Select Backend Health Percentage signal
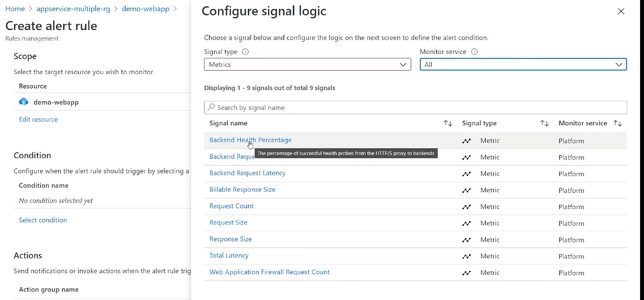644x300 pixels. click(250, 140)
